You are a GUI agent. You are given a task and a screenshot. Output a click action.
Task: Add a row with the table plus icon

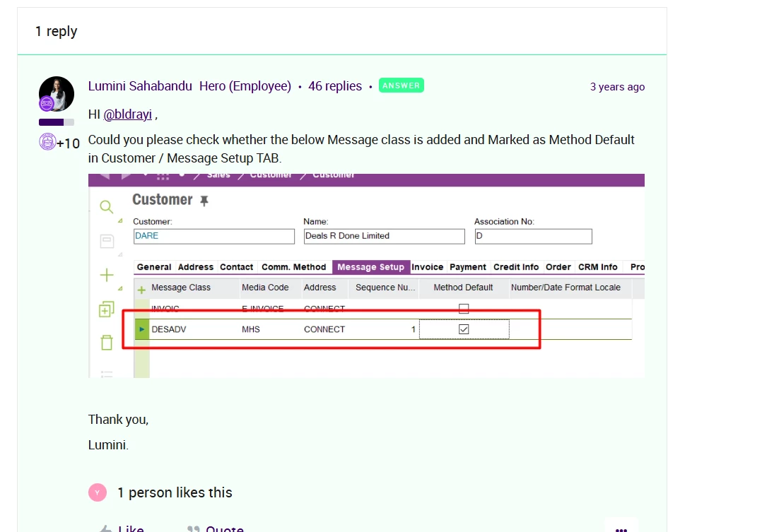[141, 290]
